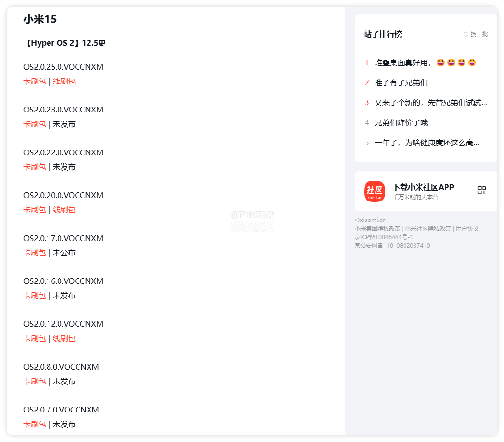
Task: Click version text OS2.0.8.0.VOCCNXM
Action: point(61,367)
